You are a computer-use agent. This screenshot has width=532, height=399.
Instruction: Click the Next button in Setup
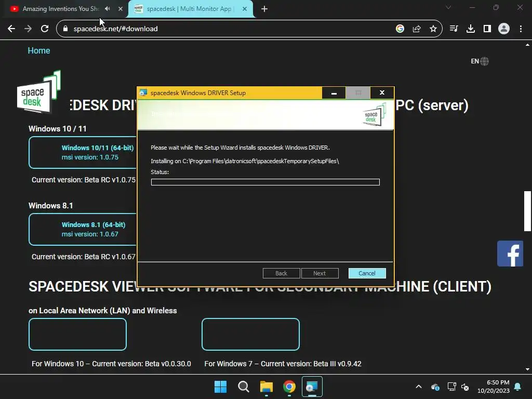click(320, 273)
